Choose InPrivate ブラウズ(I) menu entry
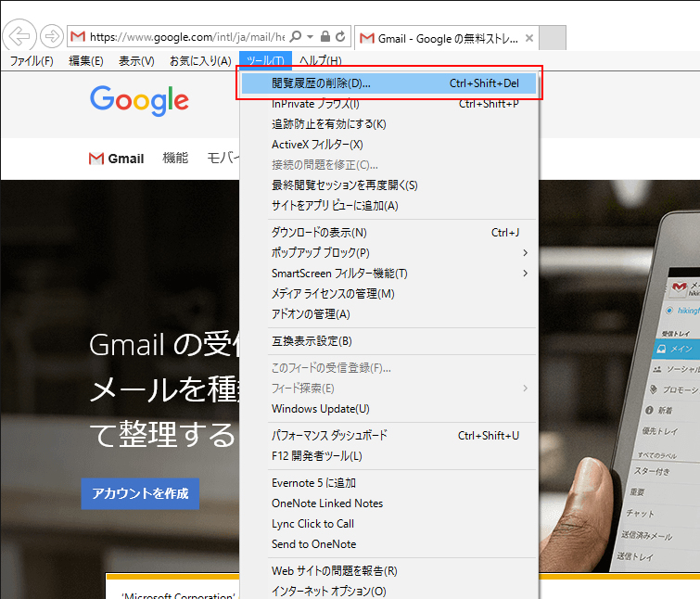This screenshot has height=599, width=700. [388, 104]
